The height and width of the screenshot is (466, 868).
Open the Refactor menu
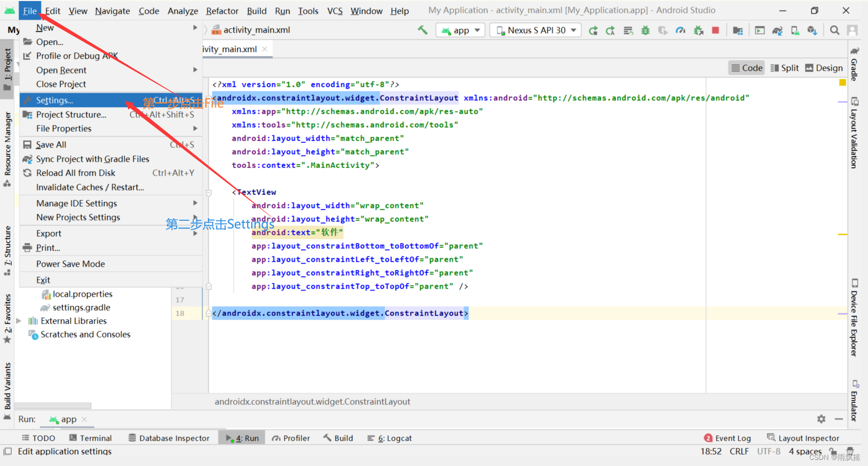222,11
